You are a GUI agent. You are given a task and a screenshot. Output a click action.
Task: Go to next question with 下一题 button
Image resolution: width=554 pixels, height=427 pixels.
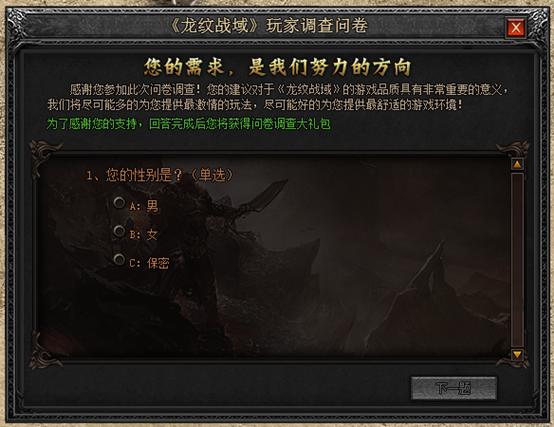(x=454, y=388)
